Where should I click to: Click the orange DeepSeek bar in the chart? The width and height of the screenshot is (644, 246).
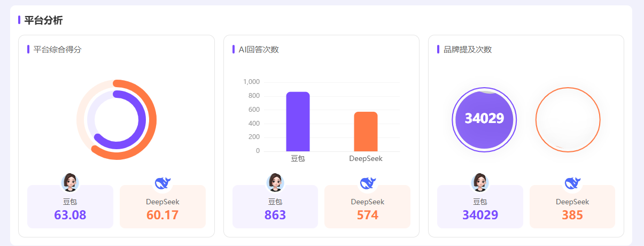[x=366, y=132]
